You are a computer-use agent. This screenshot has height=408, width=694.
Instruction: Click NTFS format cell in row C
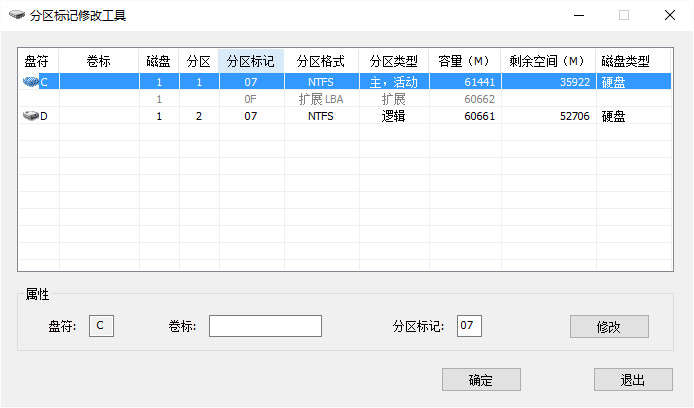[321, 82]
